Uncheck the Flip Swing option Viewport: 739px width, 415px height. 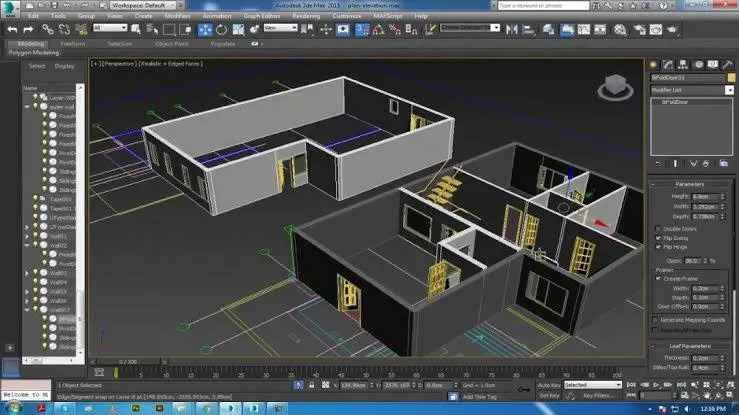click(658, 238)
